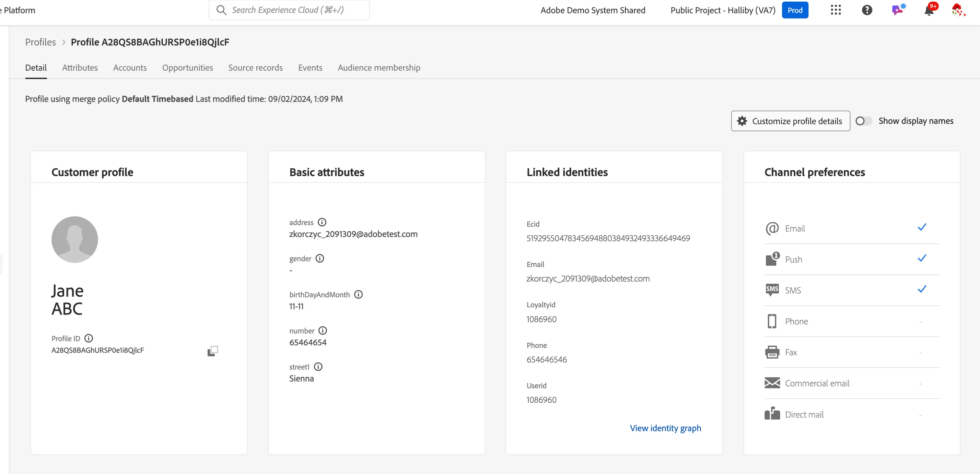Copy the Profile ID to clipboard
The image size is (980, 474).
(x=213, y=351)
